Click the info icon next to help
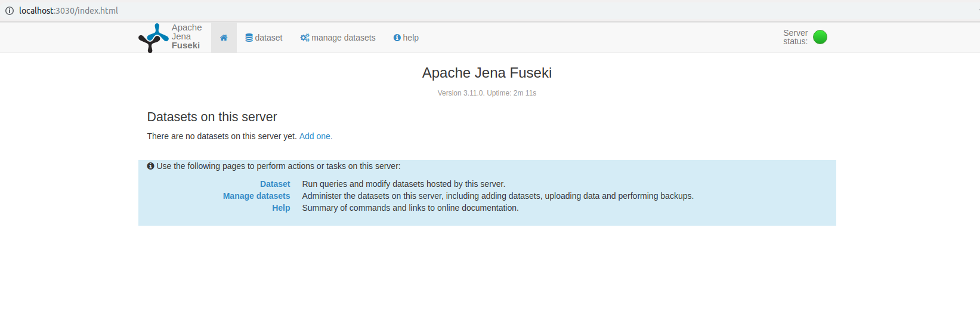This screenshot has width=980, height=326. tap(397, 38)
